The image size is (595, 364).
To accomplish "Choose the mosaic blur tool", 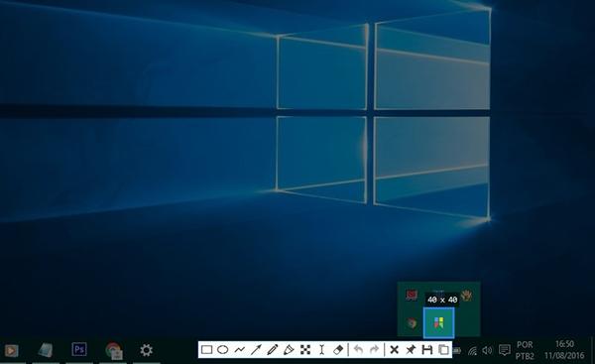I will pyautogui.click(x=305, y=349).
